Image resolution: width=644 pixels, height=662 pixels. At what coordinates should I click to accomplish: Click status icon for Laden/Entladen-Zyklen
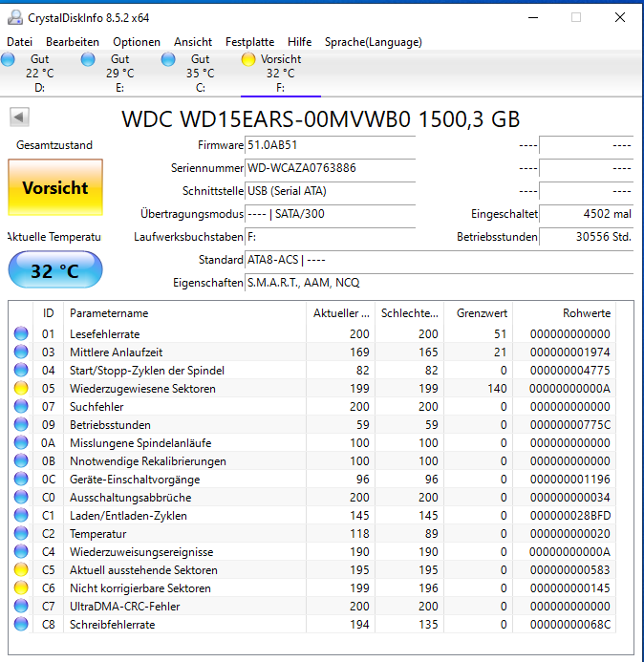21,515
